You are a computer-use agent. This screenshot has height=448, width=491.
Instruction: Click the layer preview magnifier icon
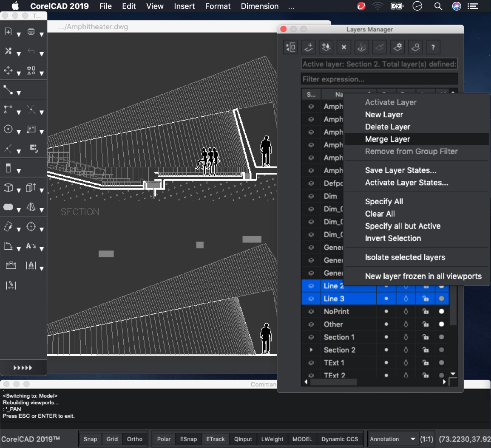click(x=415, y=47)
